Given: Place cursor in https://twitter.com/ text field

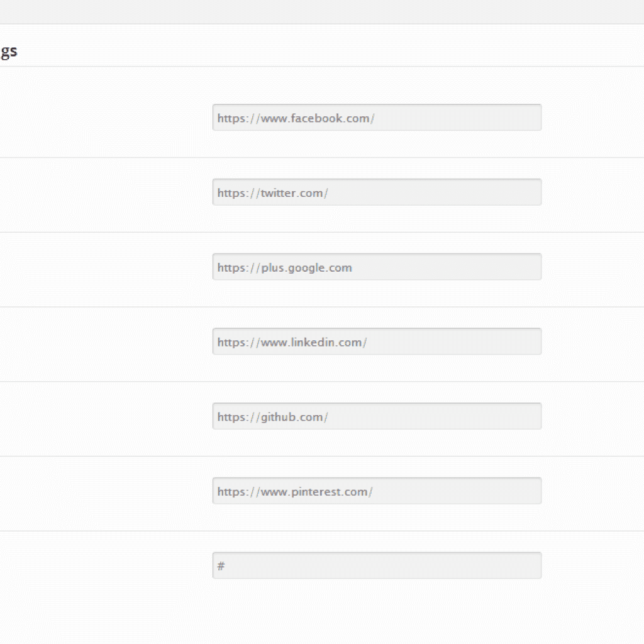Looking at the screenshot, I should (x=377, y=192).
